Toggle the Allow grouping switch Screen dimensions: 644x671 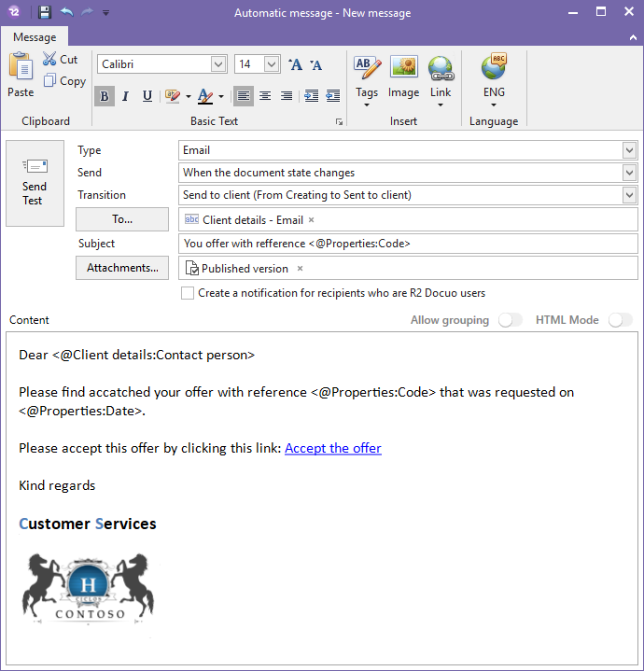tap(511, 320)
